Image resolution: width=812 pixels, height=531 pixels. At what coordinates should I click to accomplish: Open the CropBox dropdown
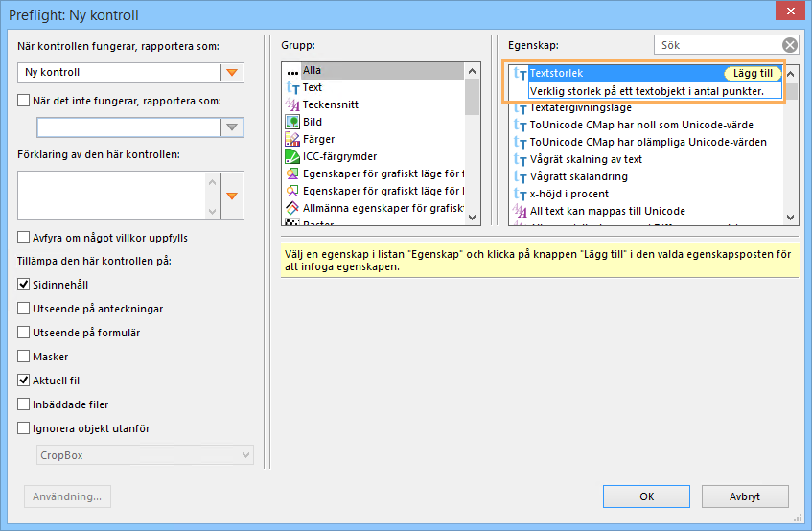pos(145,455)
